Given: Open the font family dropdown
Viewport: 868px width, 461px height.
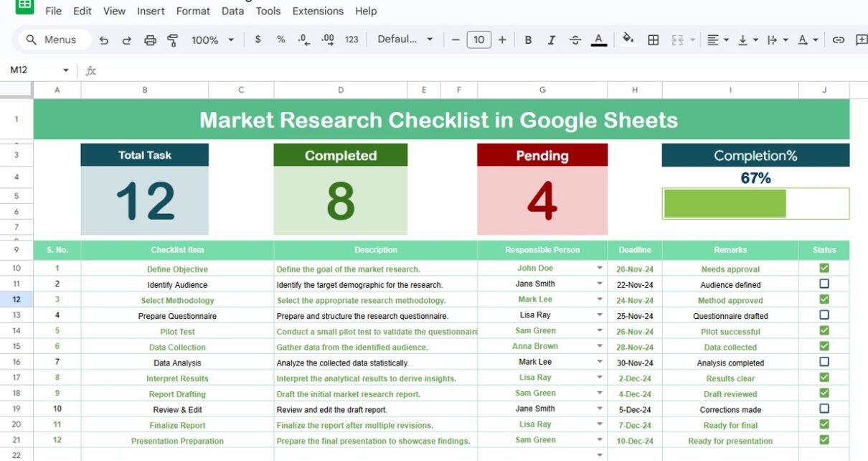Looking at the screenshot, I should pyautogui.click(x=405, y=39).
